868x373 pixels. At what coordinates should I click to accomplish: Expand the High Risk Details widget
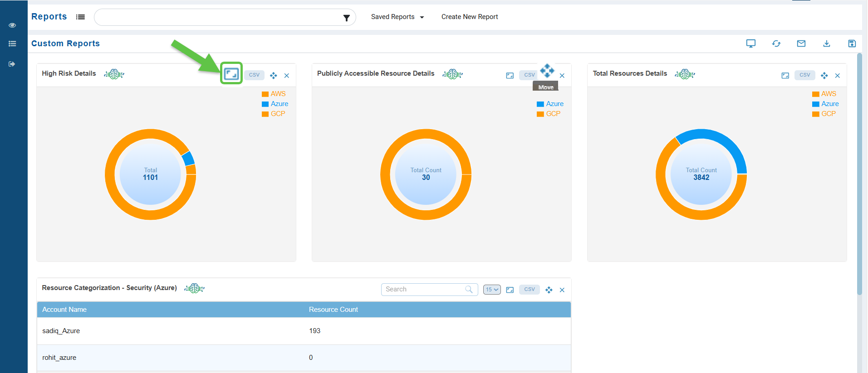click(231, 74)
